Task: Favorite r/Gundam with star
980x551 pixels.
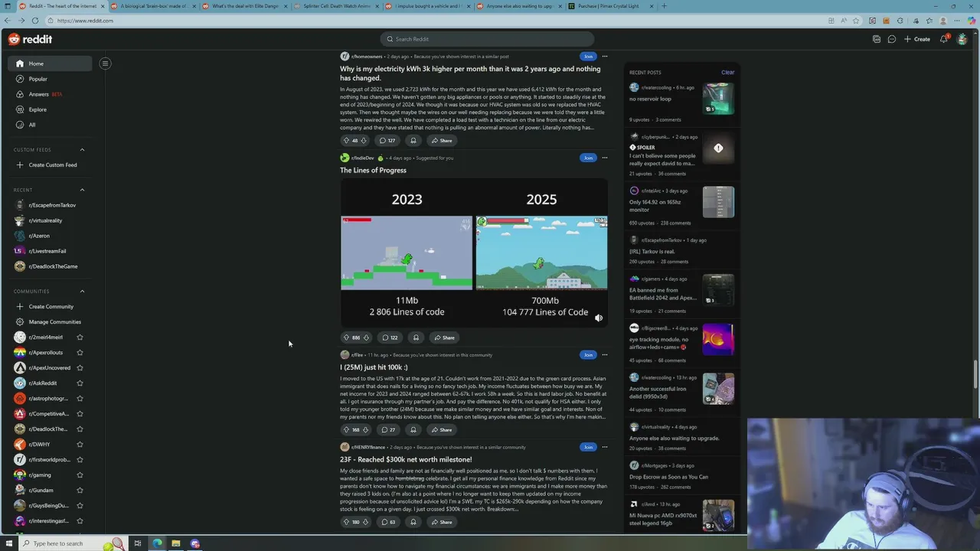Action: pos(80,490)
